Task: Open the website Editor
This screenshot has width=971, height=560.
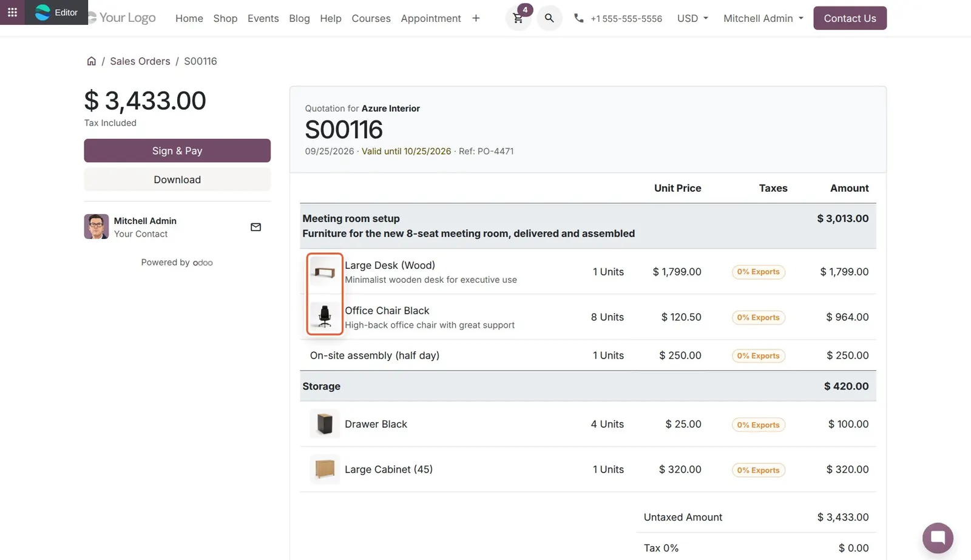Action: pos(56,12)
